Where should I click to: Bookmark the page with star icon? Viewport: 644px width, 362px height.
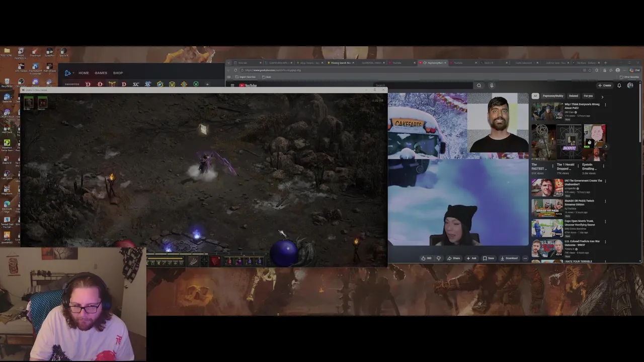pos(590,70)
